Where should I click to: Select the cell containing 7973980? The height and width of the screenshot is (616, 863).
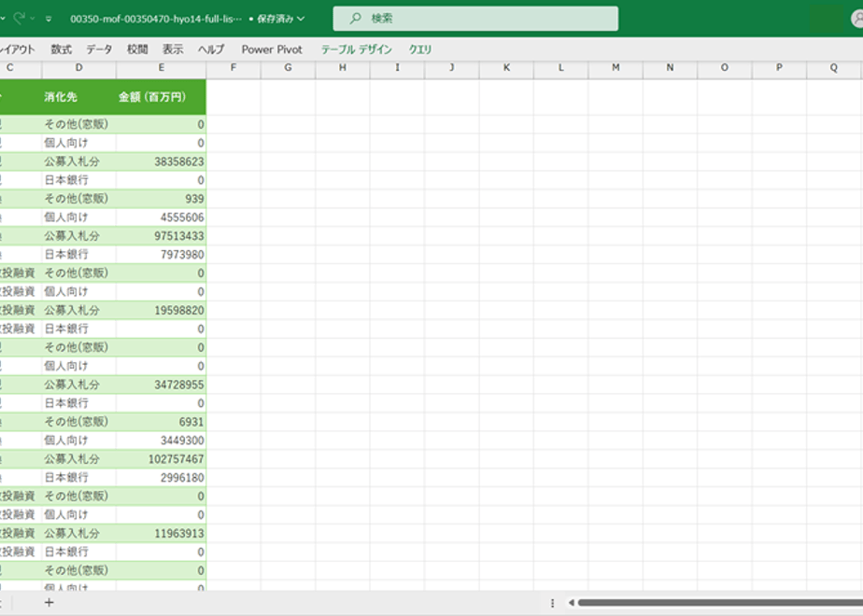pyautogui.click(x=162, y=255)
